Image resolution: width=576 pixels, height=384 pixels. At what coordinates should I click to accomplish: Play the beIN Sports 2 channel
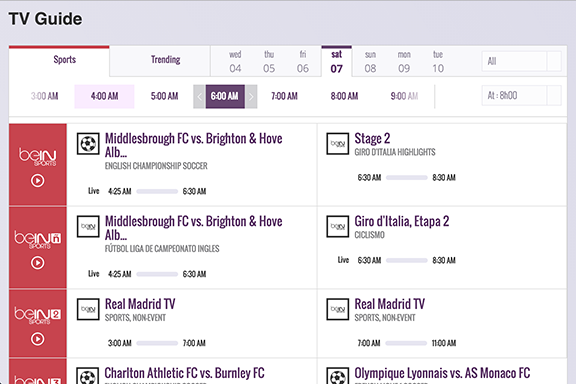click(x=37, y=339)
